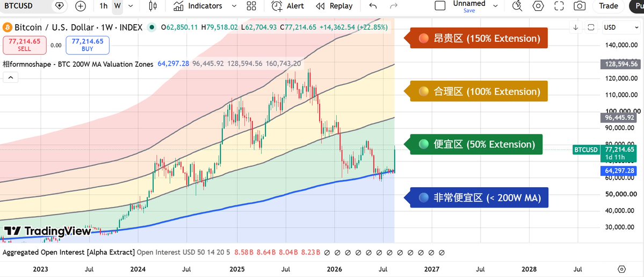Click the 昂贵区 (150% Extension) label

tap(476, 38)
